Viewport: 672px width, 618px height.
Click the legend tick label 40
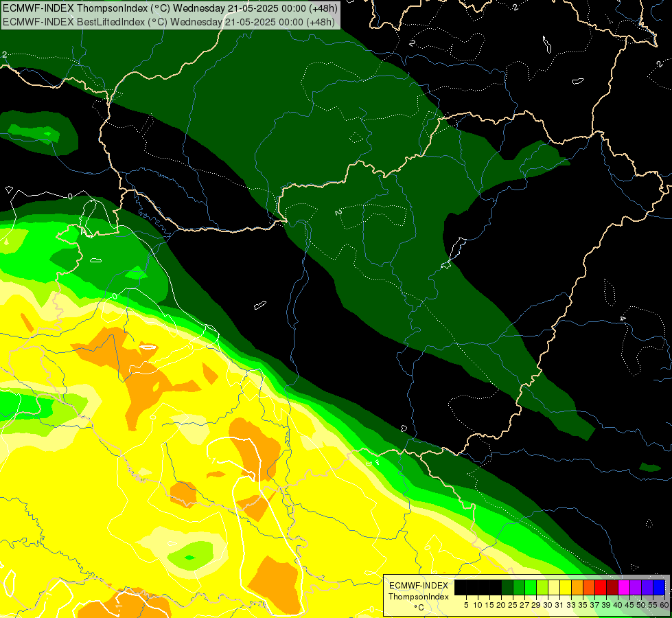point(618,605)
